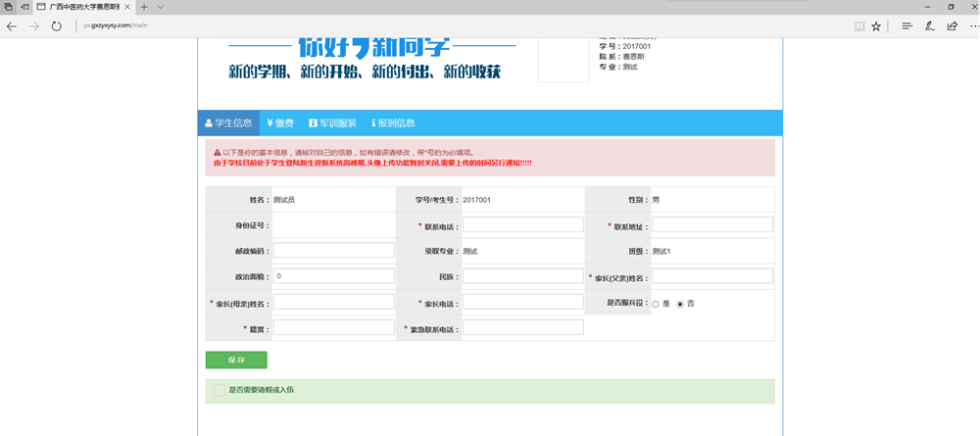
Task: Open the 军训服装 tab
Action: point(329,123)
